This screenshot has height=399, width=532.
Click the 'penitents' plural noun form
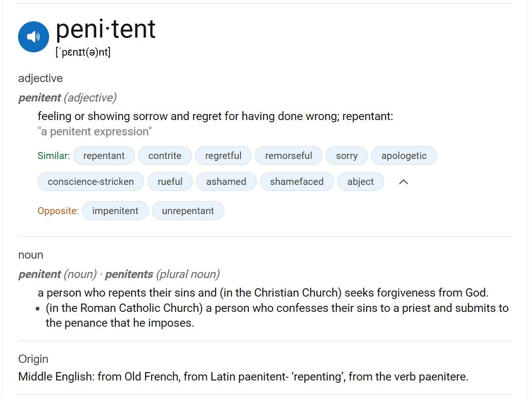tap(129, 274)
